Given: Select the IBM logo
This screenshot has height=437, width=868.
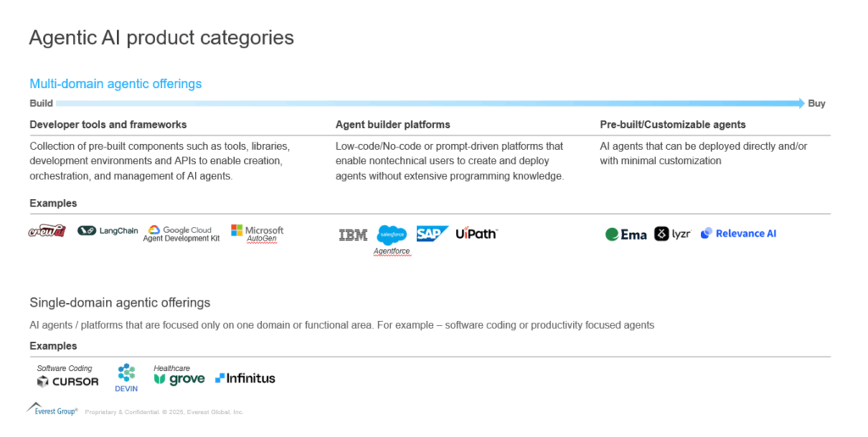Looking at the screenshot, I should [353, 235].
